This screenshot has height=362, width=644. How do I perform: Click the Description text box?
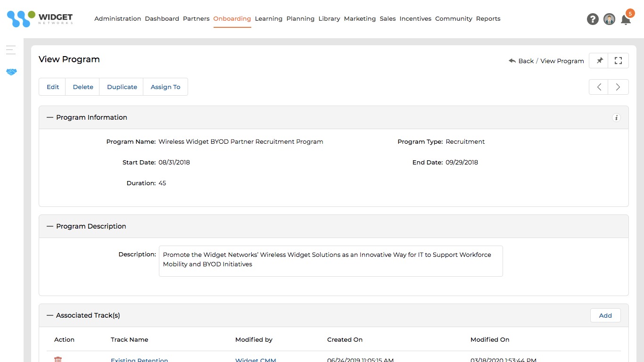tap(331, 261)
